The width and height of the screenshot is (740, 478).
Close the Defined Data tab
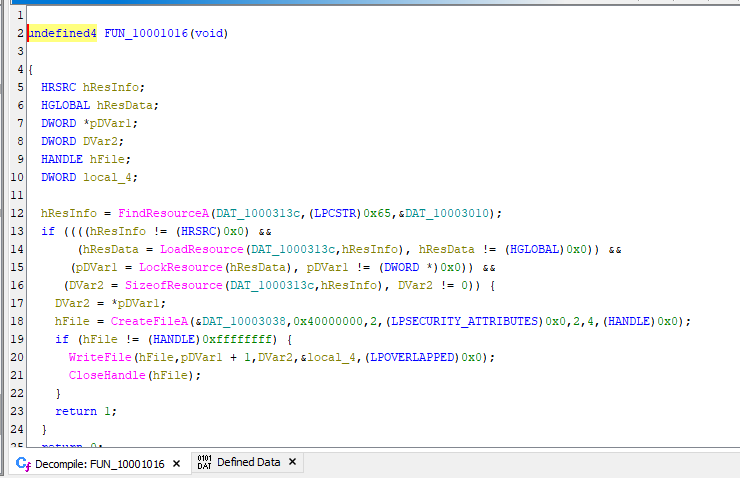292,463
